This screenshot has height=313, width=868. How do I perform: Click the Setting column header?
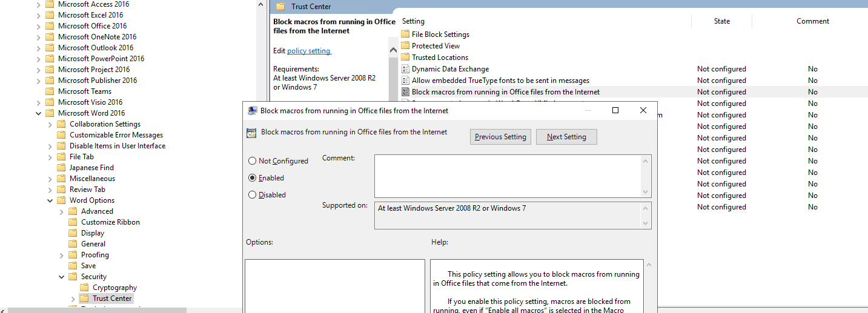413,21
